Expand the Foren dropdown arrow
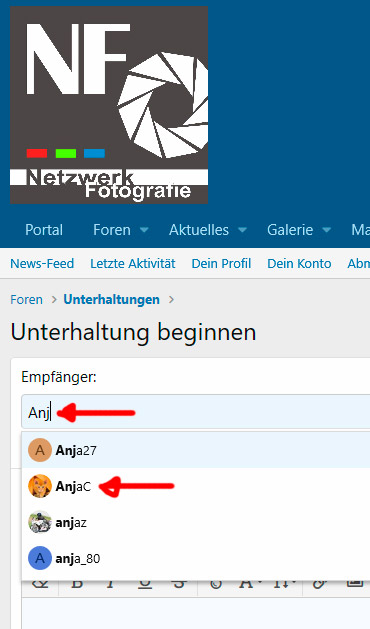The image size is (370, 629). 144,230
